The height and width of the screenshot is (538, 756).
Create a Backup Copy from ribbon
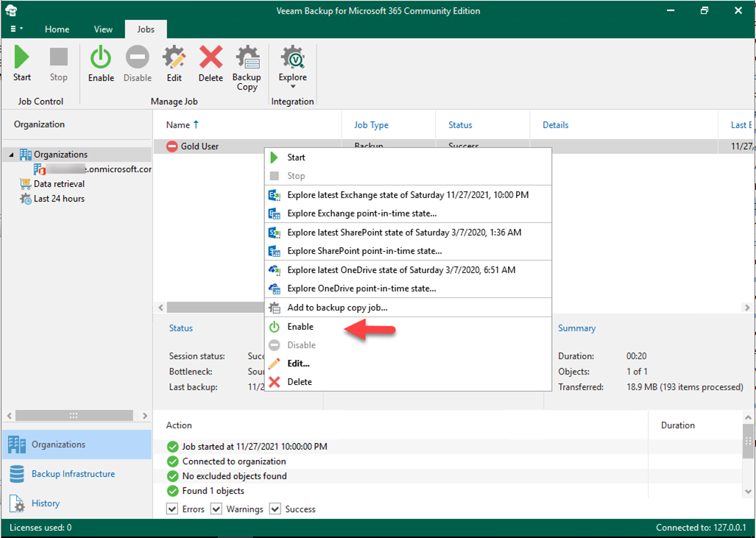[x=247, y=68]
